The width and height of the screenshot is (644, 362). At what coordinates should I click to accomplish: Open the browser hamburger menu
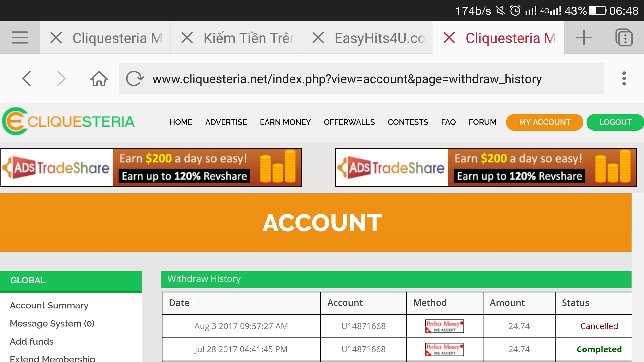tap(20, 38)
